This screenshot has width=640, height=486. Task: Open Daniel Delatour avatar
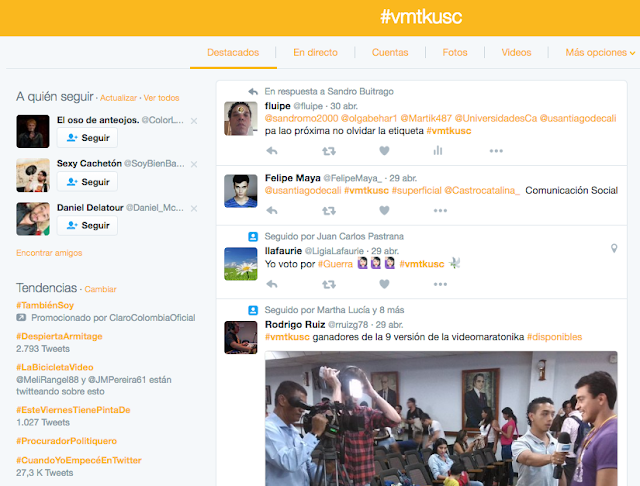[x=33, y=219]
